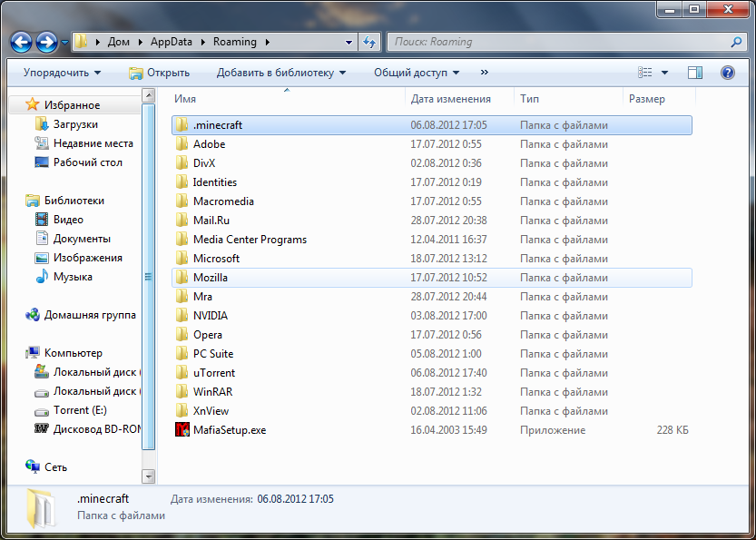
Task: Open 'Torrent (E:)' drive in sidebar
Action: 80,410
